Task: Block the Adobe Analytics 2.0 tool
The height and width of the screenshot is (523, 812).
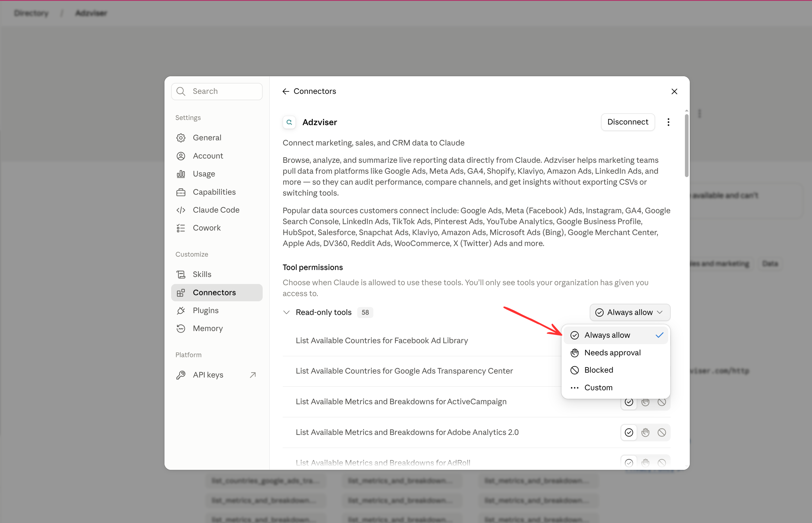Action: click(662, 433)
